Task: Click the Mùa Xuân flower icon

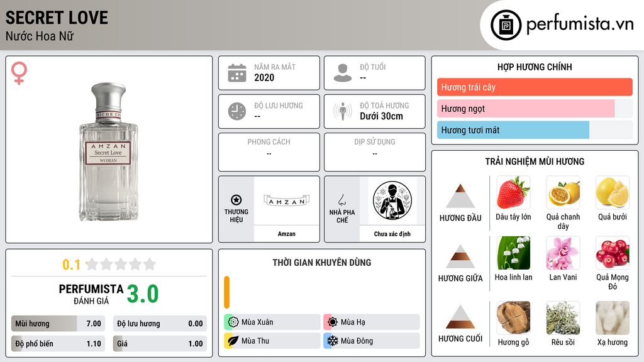Action: (233, 322)
